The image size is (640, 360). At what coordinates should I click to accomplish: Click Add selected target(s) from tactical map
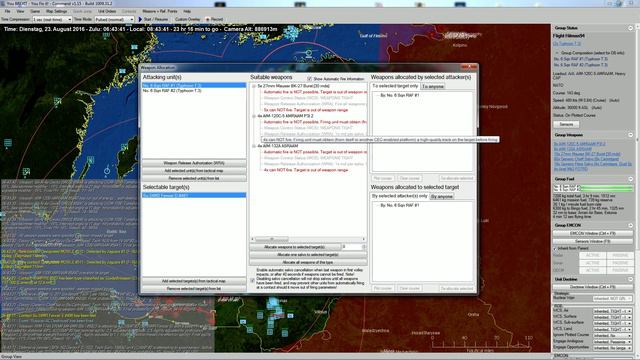[x=194, y=281]
